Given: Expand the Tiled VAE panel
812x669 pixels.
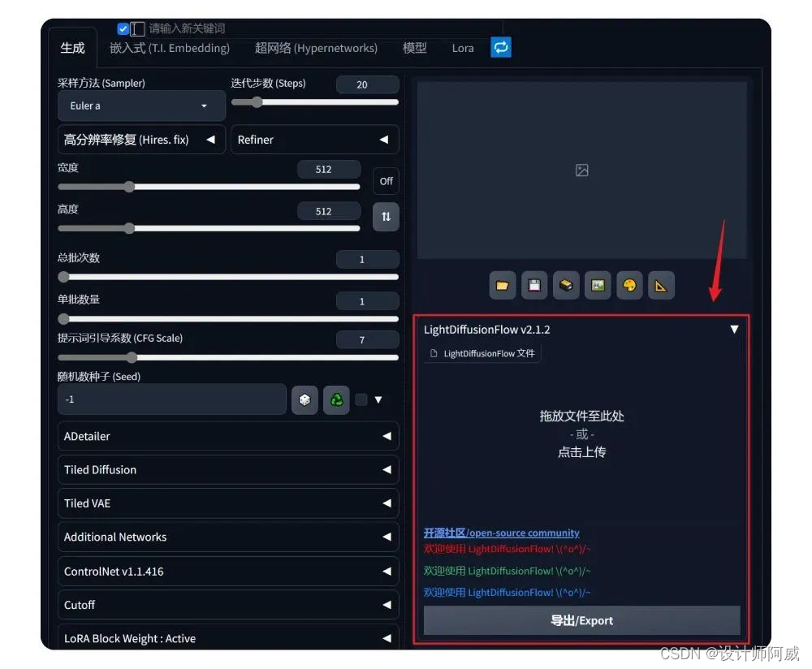Looking at the screenshot, I should tap(228, 503).
